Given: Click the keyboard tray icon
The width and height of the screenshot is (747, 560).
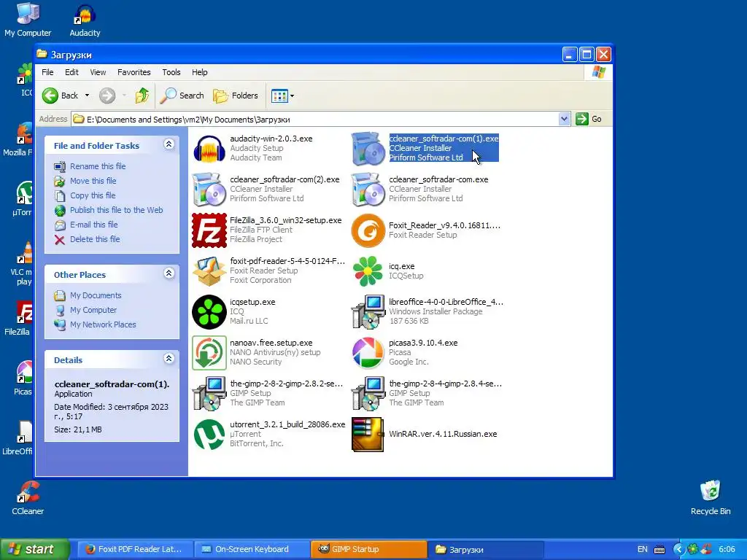Looking at the screenshot, I should (x=659, y=550).
